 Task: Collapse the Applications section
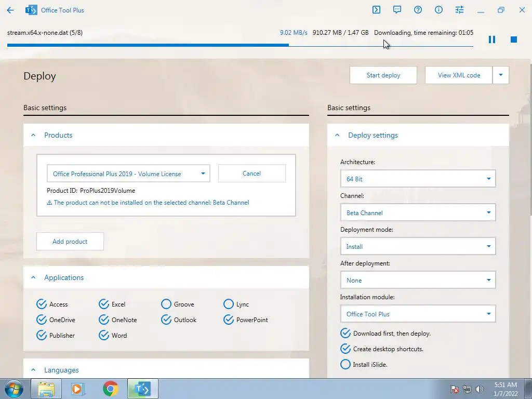click(33, 277)
